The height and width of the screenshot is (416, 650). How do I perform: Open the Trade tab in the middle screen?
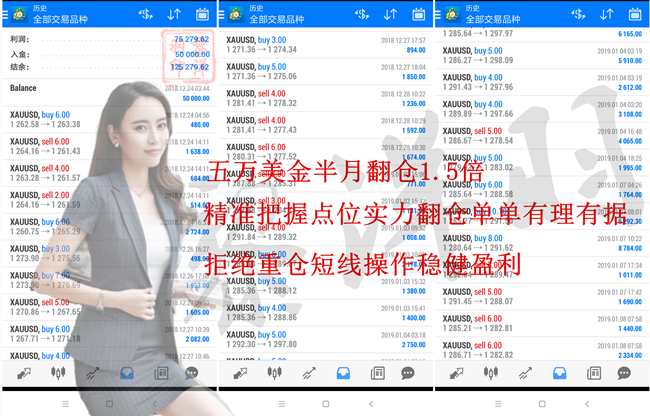tap(309, 373)
